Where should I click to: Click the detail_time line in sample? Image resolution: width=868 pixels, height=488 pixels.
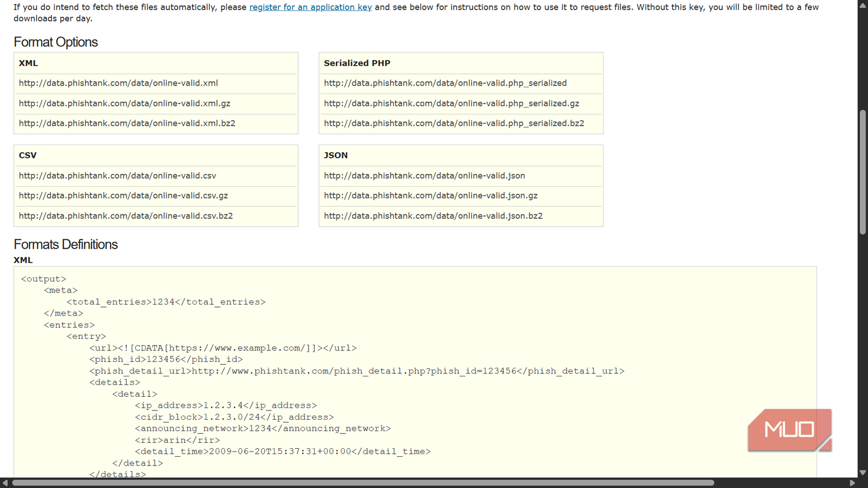click(283, 452)
